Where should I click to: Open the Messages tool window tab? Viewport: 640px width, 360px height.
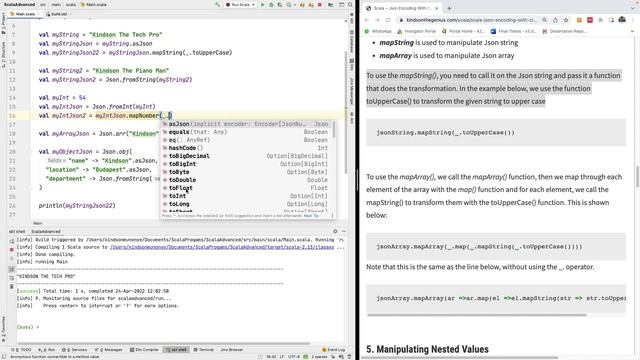click(109, 350)
